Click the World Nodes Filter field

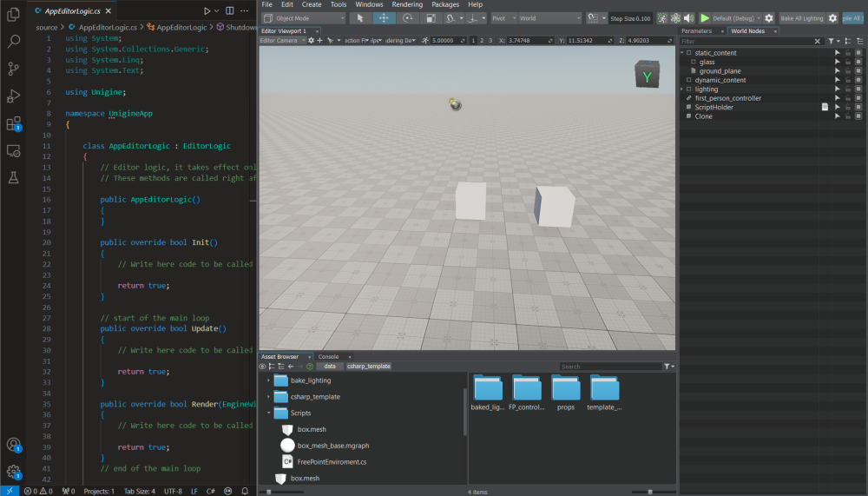pyautogui.click(x=746, y=41)
